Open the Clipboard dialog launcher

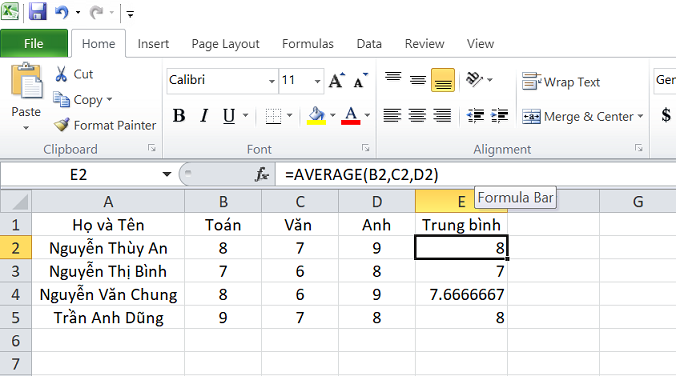(x=152, y=148)
